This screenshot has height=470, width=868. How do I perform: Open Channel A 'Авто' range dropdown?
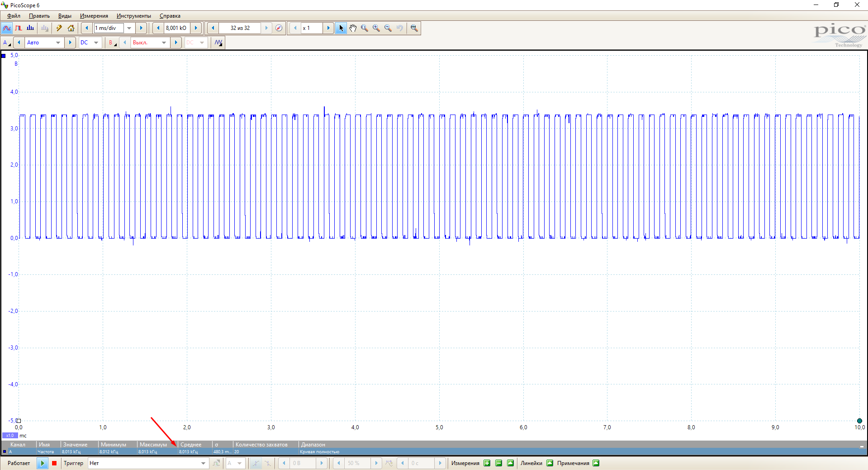58,43
